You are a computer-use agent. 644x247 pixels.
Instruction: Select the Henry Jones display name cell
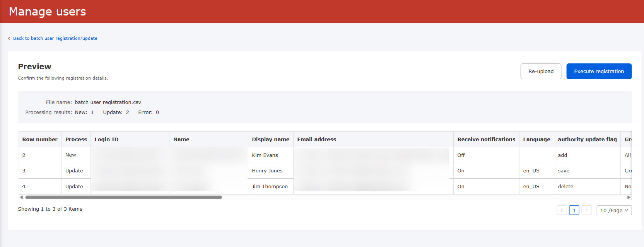pos(267,170)
